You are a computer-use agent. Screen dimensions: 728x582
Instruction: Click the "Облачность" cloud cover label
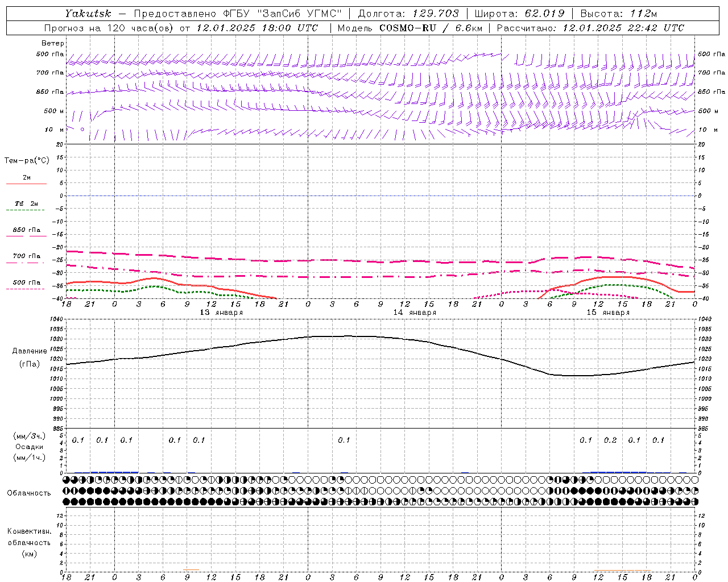[x=29, y=493]
